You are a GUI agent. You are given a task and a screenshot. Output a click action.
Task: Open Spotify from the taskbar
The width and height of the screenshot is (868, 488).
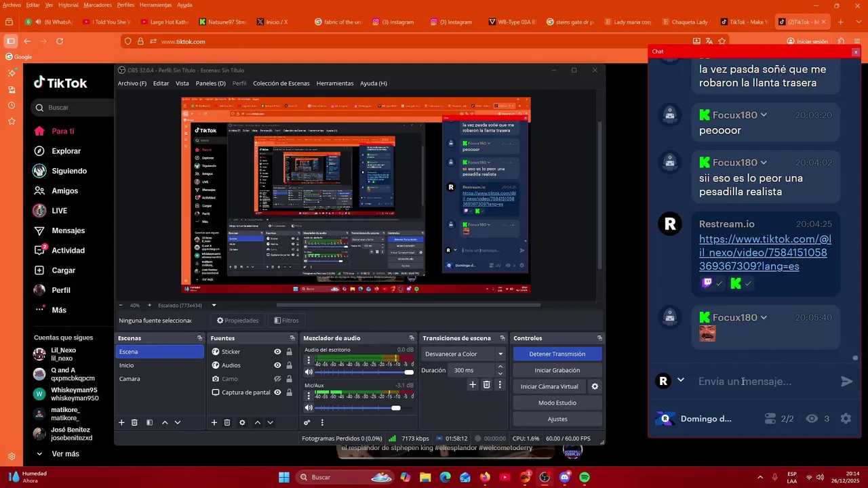[585, 477]
